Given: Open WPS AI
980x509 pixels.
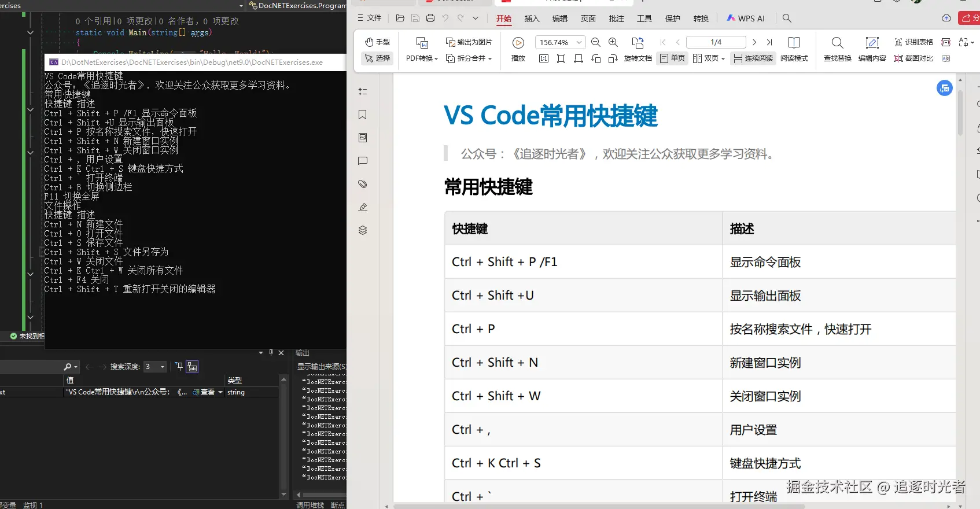Looking at the screenshot, I should (x=746, y=19).
